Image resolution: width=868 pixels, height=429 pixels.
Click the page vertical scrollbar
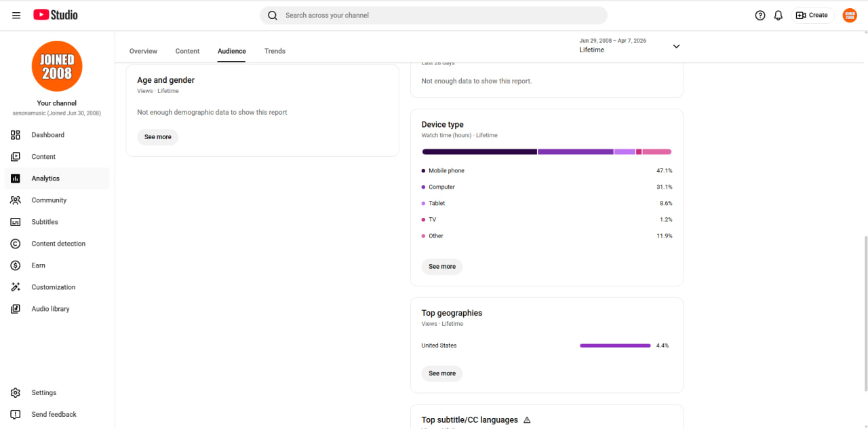tap(865, 314)
